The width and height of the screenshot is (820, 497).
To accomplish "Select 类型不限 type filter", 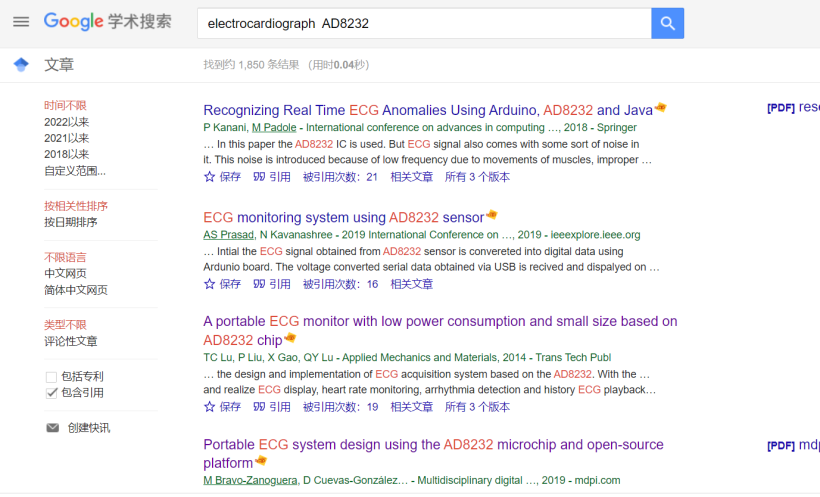I will point(65,325).
